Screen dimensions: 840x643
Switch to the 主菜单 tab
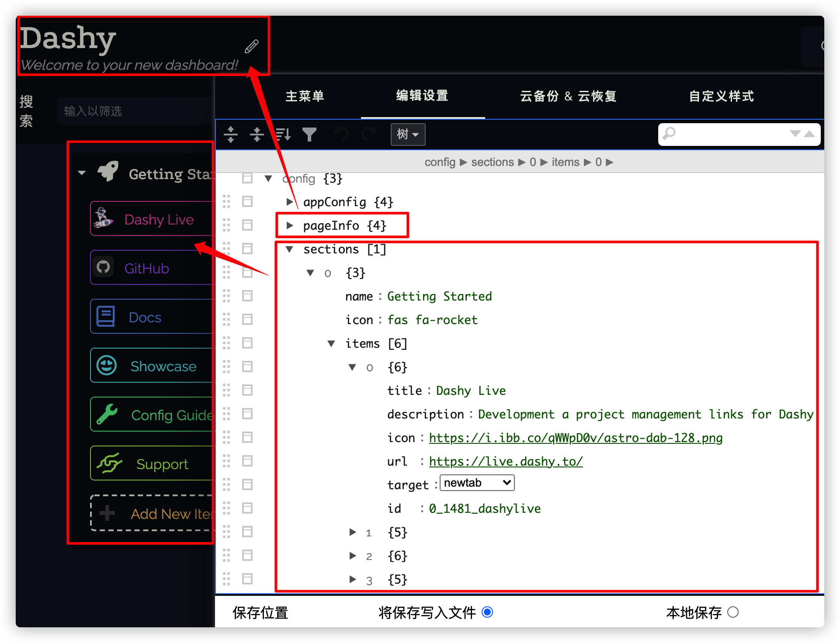(x=305, y=96)
